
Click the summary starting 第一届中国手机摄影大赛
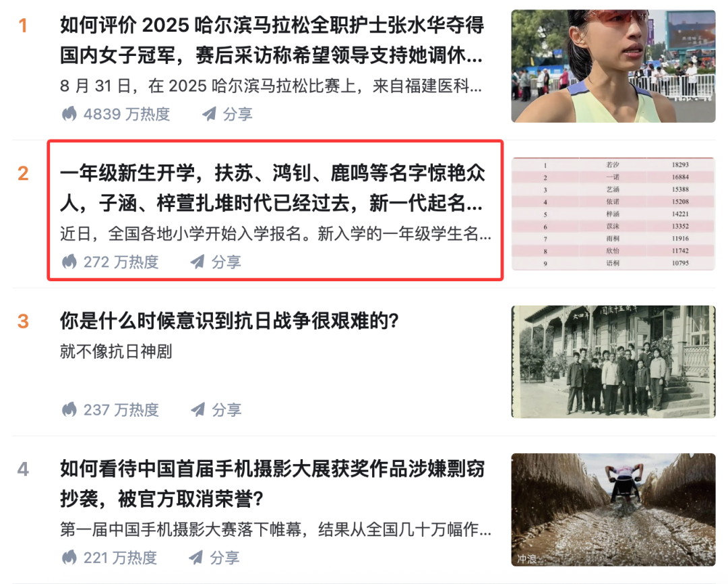click(276, 529)
